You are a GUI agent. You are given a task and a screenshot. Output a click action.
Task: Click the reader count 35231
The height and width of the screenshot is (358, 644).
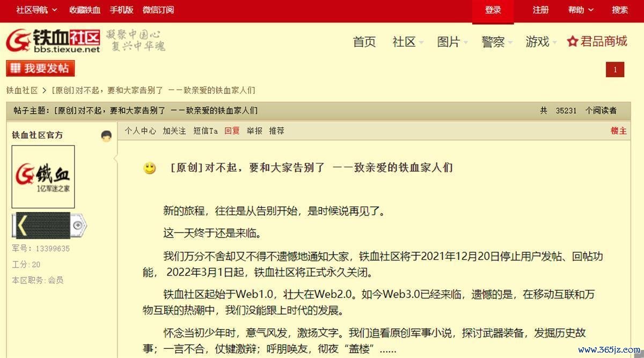click(x=566, y=111)
